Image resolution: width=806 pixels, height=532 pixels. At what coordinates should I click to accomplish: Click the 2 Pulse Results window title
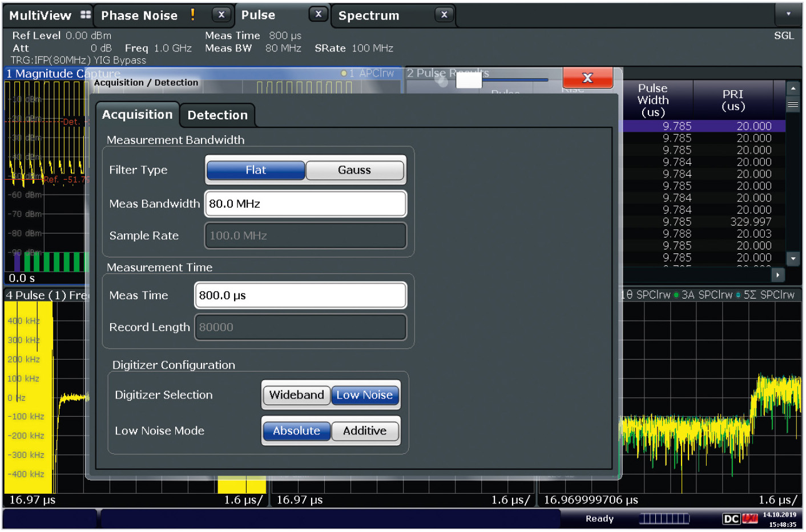click(448, 73)
